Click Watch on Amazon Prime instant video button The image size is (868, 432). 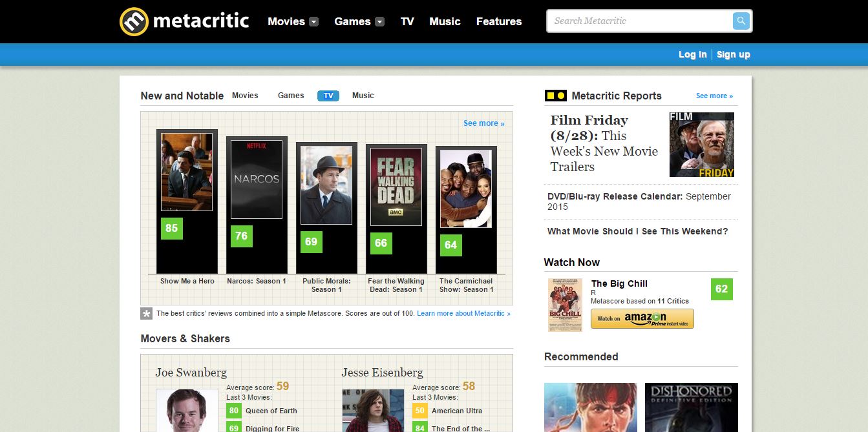coord(642,318)
